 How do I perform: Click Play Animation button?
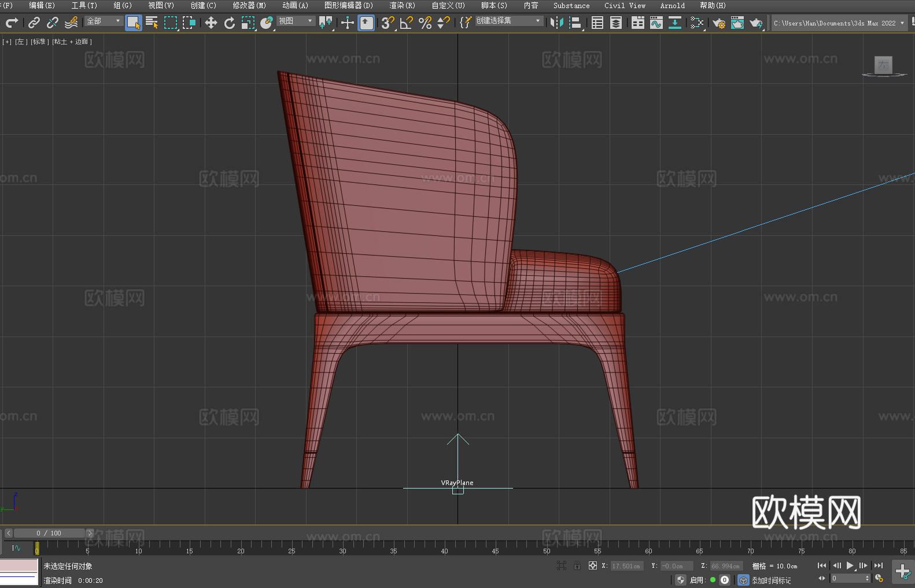[x=850, y=565]
